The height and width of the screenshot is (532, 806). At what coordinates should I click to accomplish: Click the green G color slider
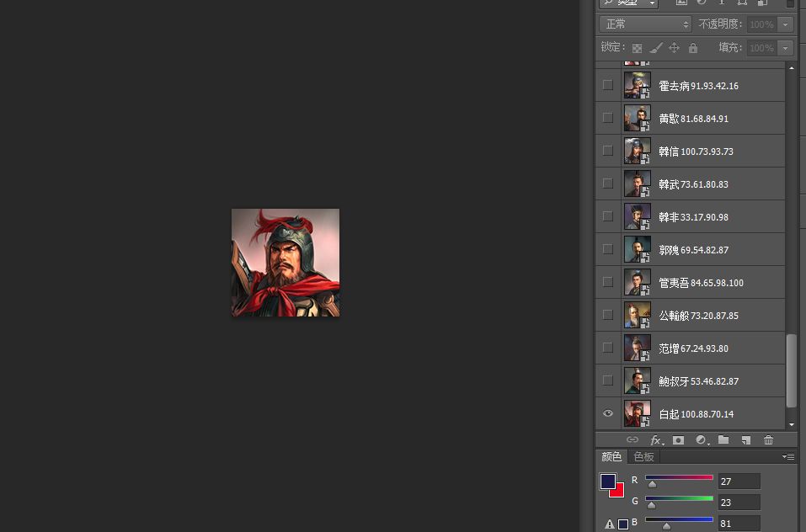(679, 498)
